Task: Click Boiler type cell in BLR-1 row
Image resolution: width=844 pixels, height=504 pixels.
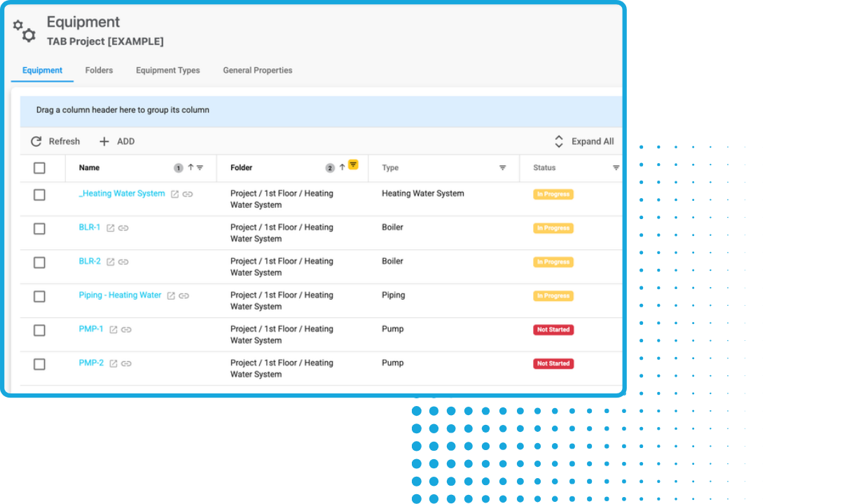Action: (x=392, y=227)
